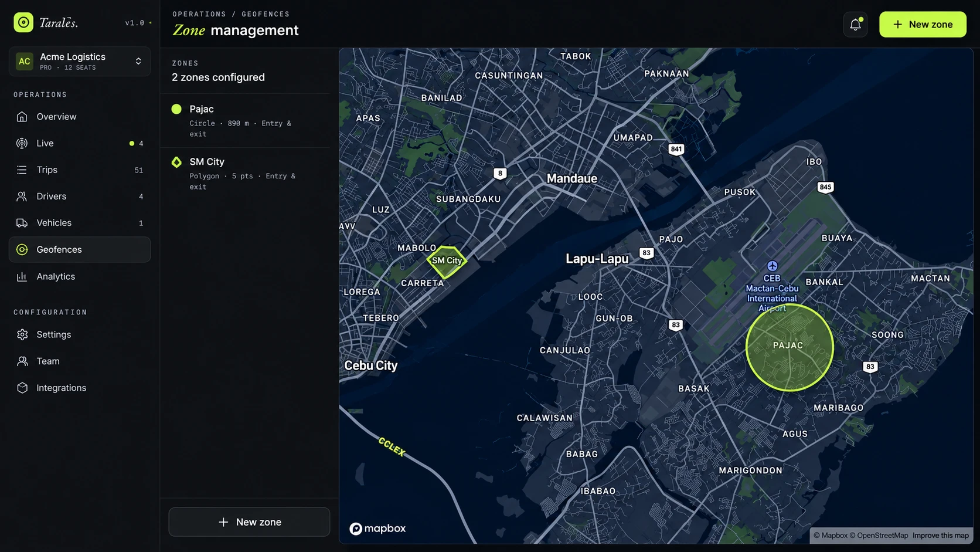Open the Trips section
This screenshot has height=552, width=980.
tap(80, 170)
